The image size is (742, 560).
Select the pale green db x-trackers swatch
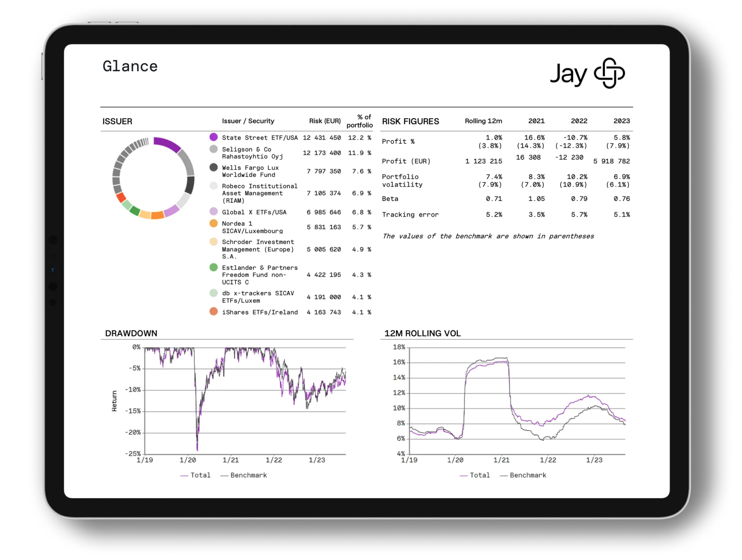click(x=213, y=293)
